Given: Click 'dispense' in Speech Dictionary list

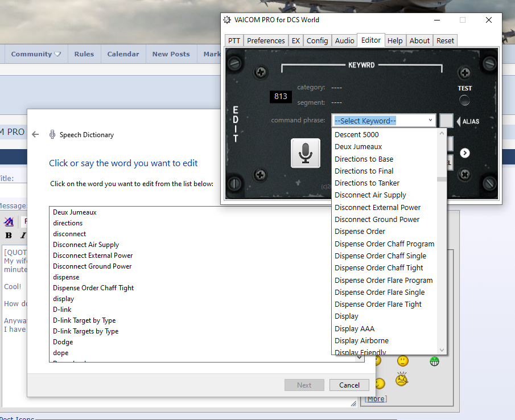Looking at the screenshot, I should pyautogui.click(x=66, y=277).
